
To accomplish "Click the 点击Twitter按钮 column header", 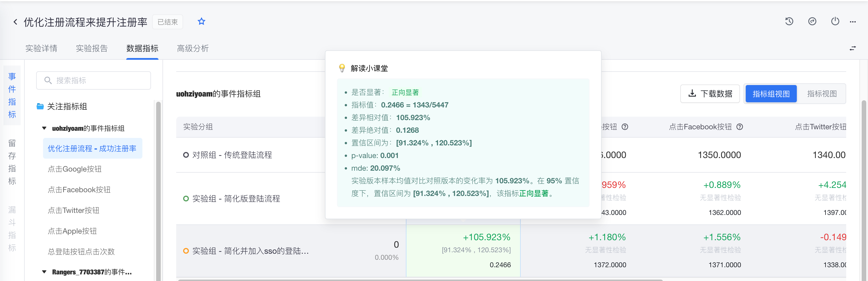I will coord(820,127).
